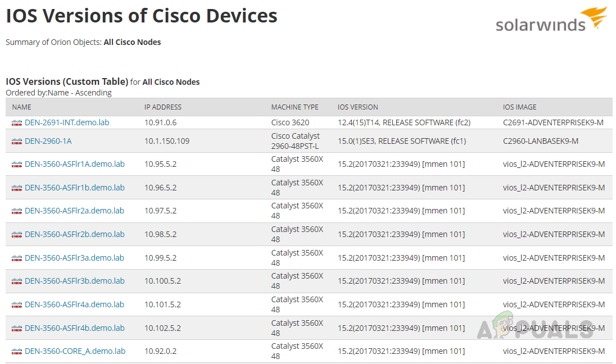Click the IOS VERSION column header
The width and height of the screenshot is (616, 364).
[x=357, y=107]
